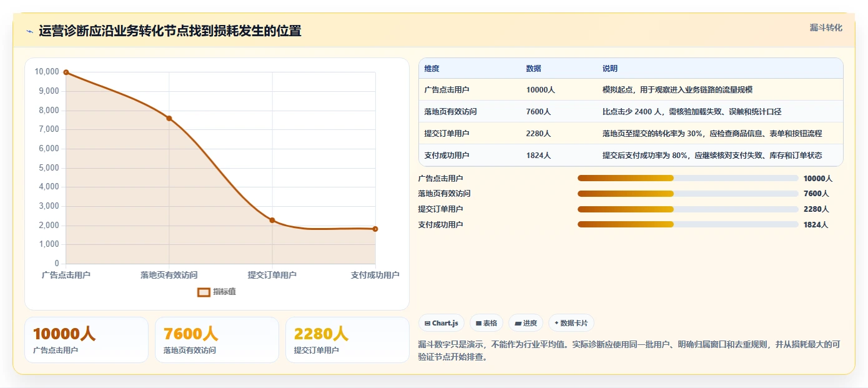868x388 pixels.
Task: Click the 2,000 y-axis tick label
Action: 49,226
